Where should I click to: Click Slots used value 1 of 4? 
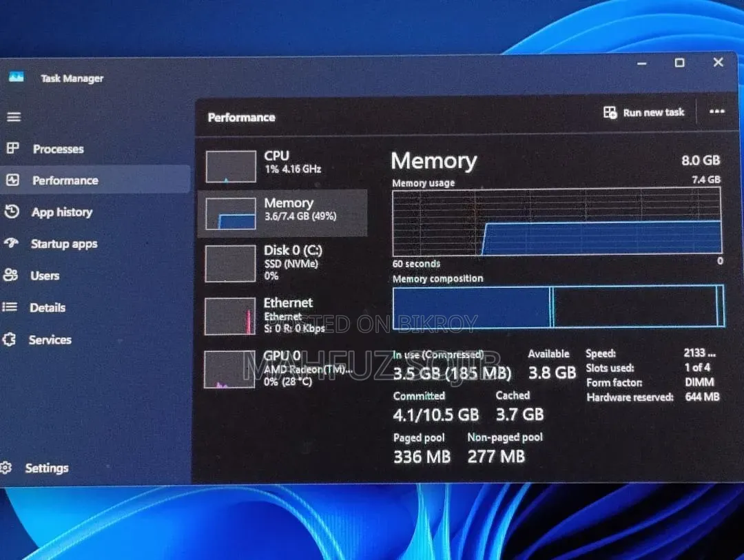pos(697,367)
